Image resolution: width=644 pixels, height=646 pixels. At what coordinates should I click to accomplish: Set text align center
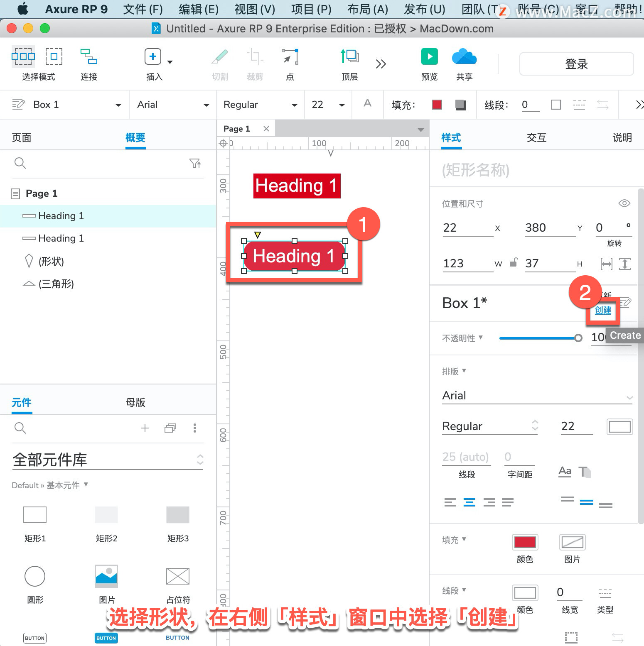(x=469, y=503)
